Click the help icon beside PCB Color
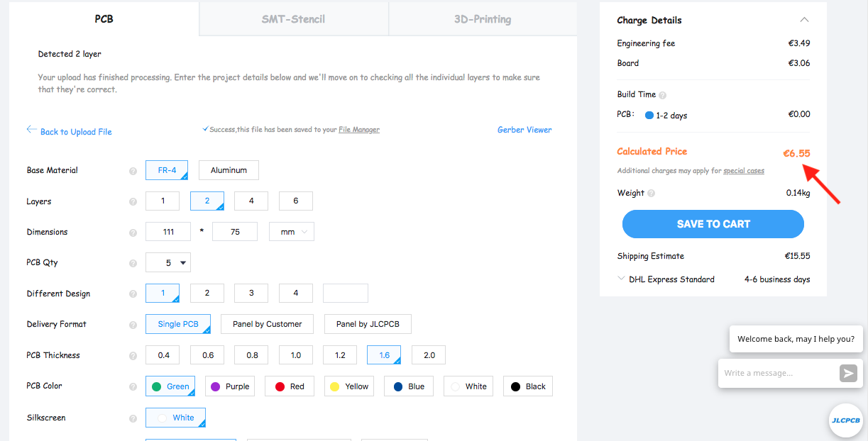Image resolution: width=868 pixels, height=441 pixels. tap(133, 387)
